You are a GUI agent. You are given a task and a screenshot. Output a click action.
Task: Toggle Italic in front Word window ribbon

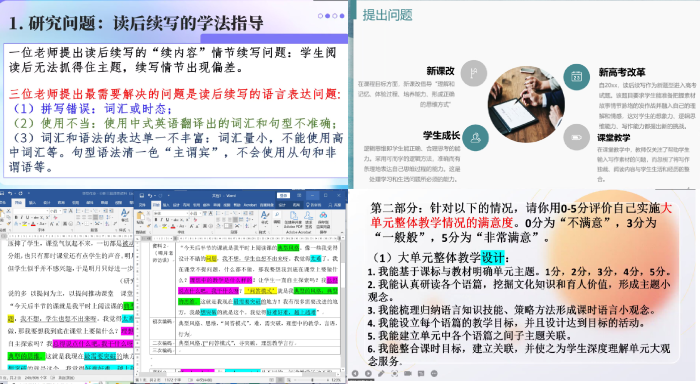[x=162, y=220]
